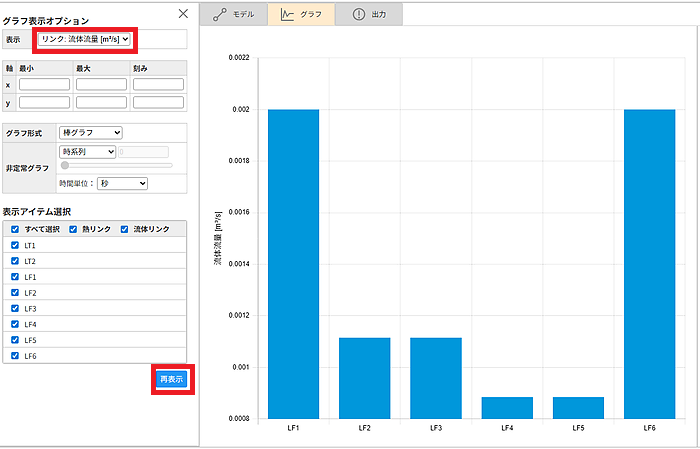Image resolution: width=700 pixels, height=449 pixels.
Task: Uncheck the LF3 item checkbox
Action: [x=14, y=309]
